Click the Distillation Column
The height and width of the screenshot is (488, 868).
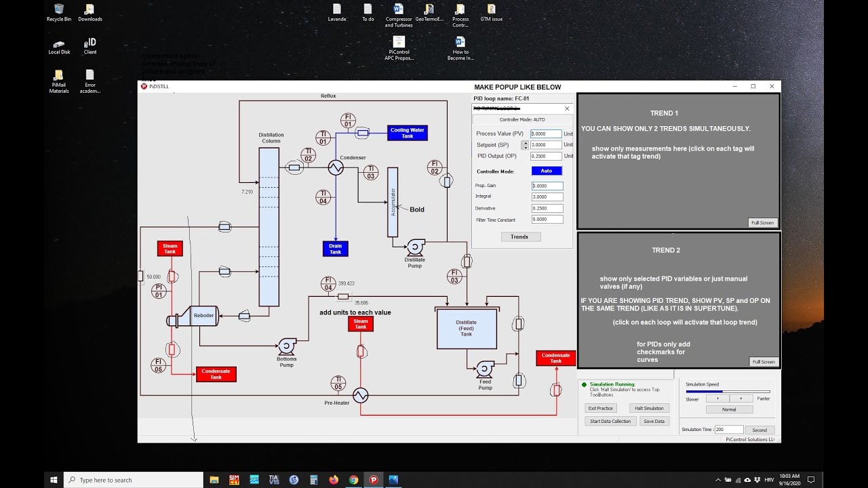click(x=269, y=227)
